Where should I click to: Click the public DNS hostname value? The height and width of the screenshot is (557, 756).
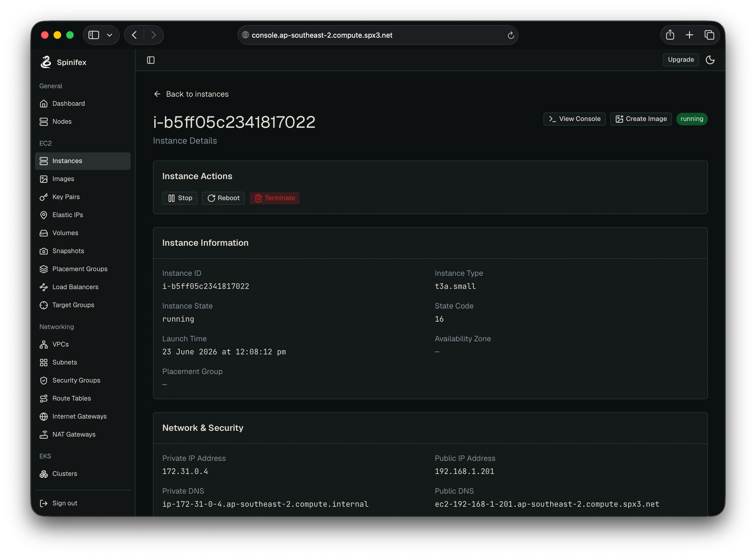(x=547, y=504)
